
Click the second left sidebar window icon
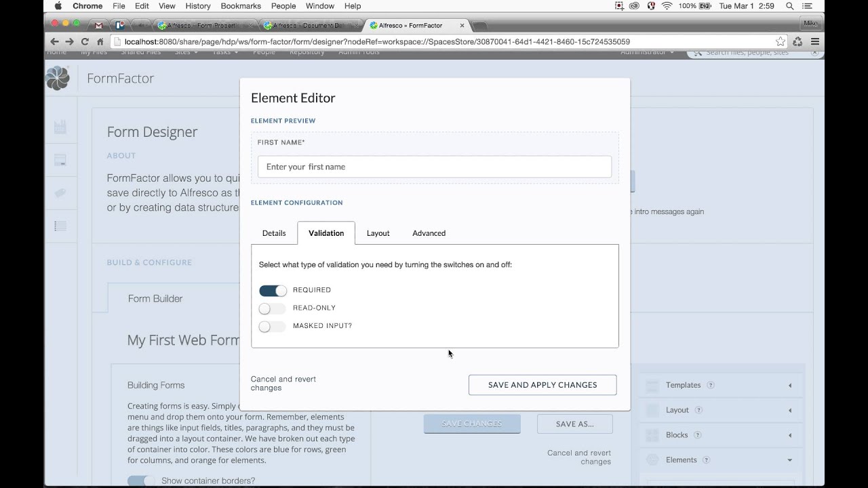coord(60,160)
